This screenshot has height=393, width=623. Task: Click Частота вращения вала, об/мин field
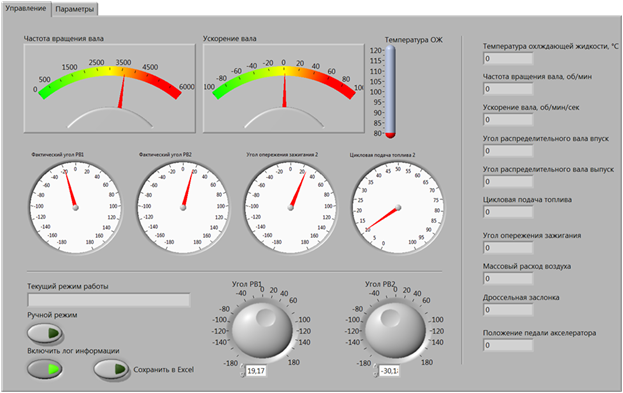click(x=508, y=89)
